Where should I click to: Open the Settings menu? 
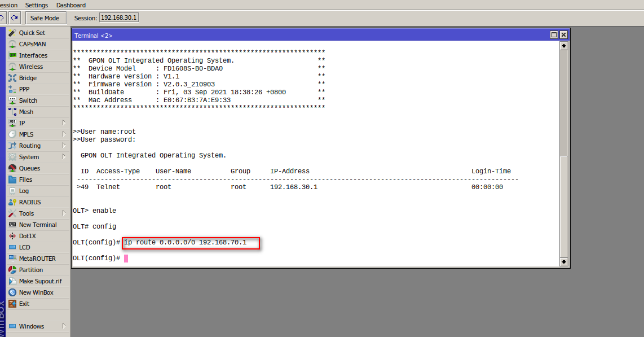point(36,5)
